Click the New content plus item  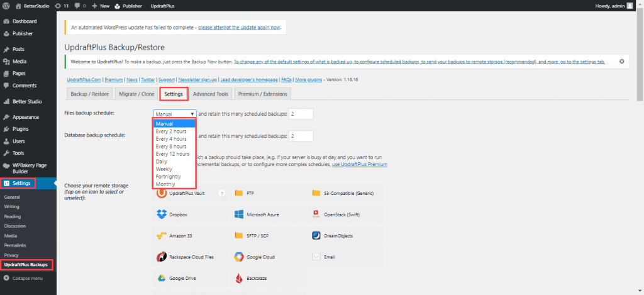[x=101, y=6]
